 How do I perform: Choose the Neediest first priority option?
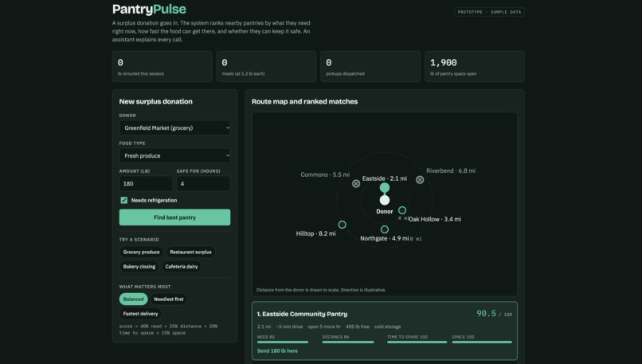coord(169,299)
